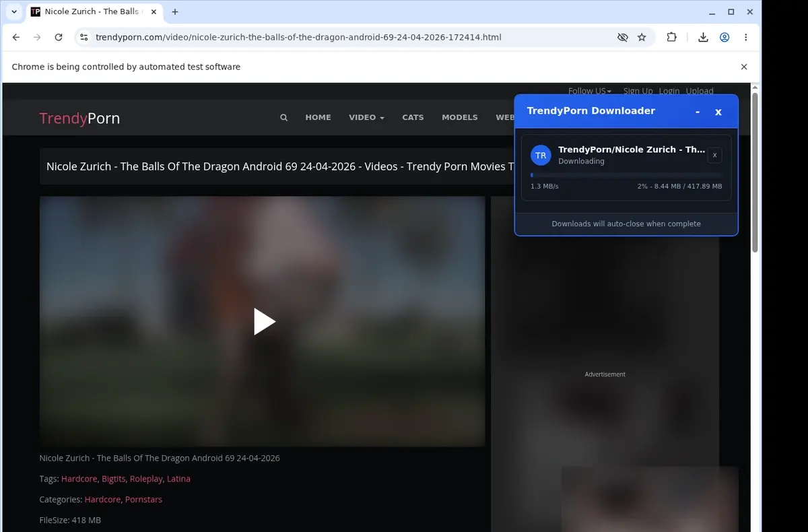
Task: Open the Chrome downloads icon
Action: 703,38
